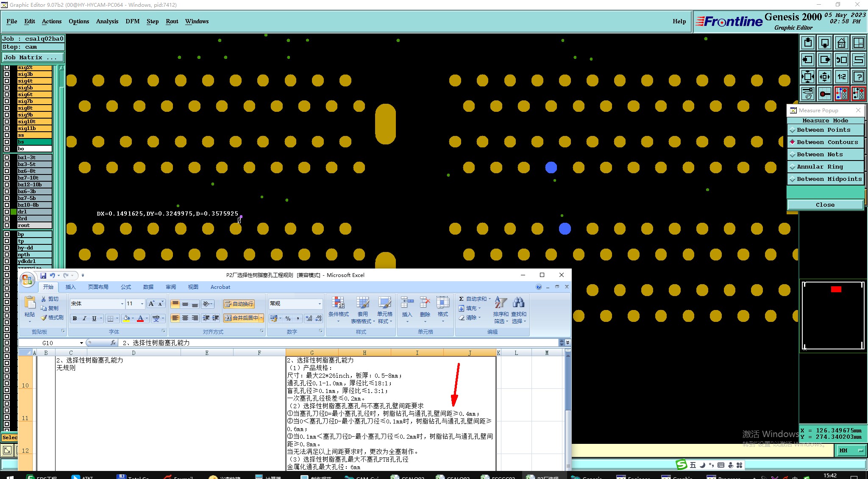Click the Bold button in Excel ribbon
The width and height of the screenshot is (868, 479).
pos(75,318)
